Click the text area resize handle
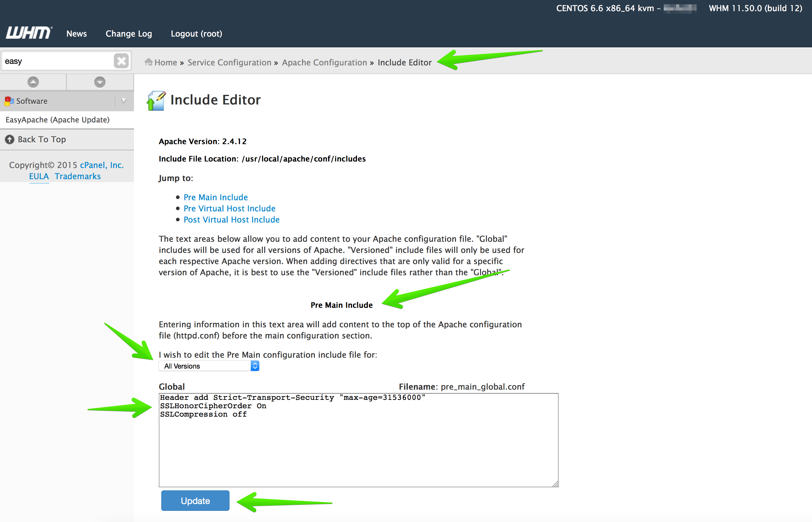Screen dimensions: 812x522 555,484
